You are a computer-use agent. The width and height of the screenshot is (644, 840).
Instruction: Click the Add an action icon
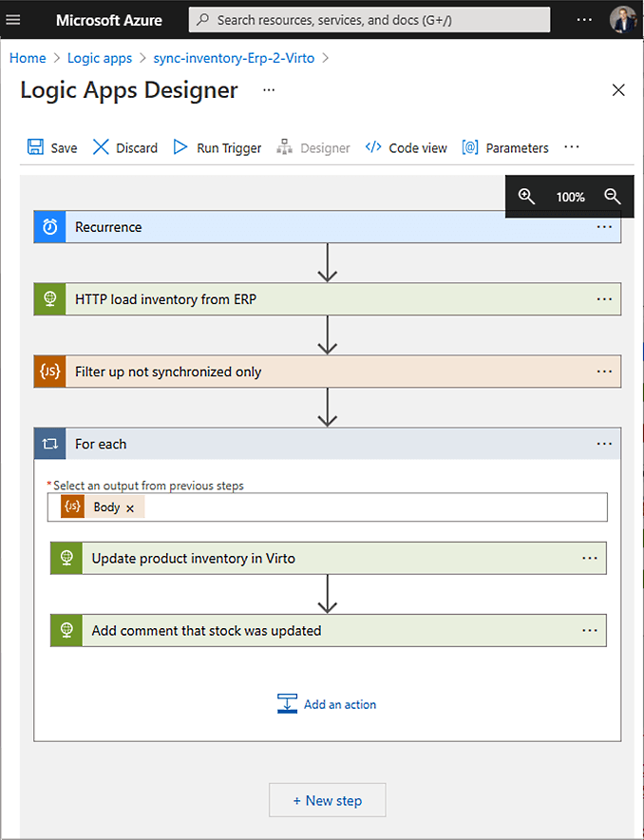(x=288, y=704)
